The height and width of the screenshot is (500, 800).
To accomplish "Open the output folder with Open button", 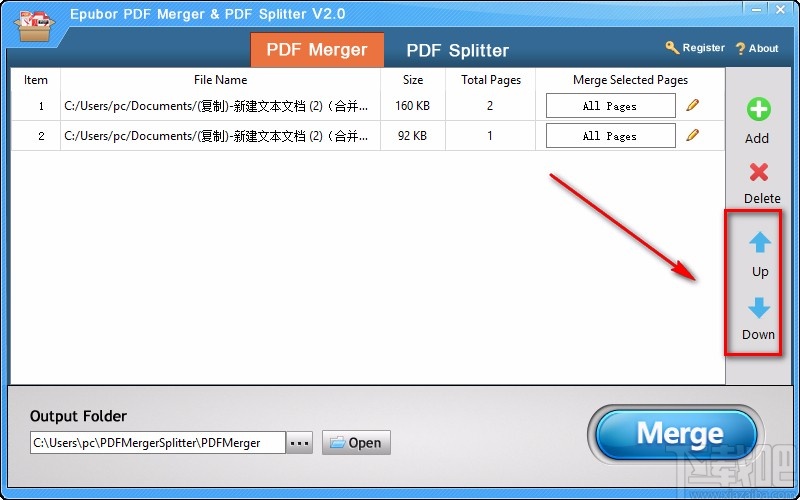I will click(356, 442).
